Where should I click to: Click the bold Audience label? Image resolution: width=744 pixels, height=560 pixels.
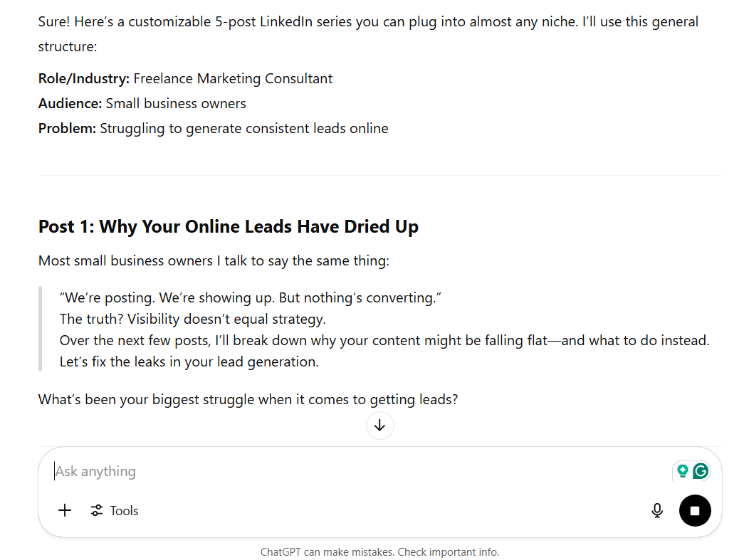[x=70, y=103]
